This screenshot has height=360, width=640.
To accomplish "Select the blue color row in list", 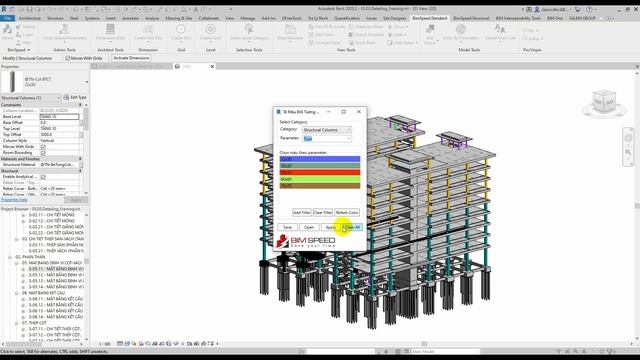I will 320,159.
